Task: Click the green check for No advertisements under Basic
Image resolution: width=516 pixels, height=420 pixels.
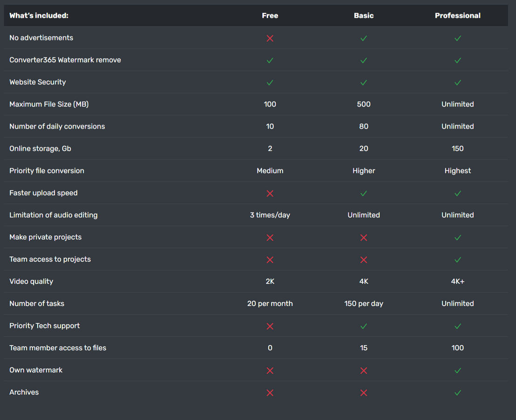Action: 364,38
